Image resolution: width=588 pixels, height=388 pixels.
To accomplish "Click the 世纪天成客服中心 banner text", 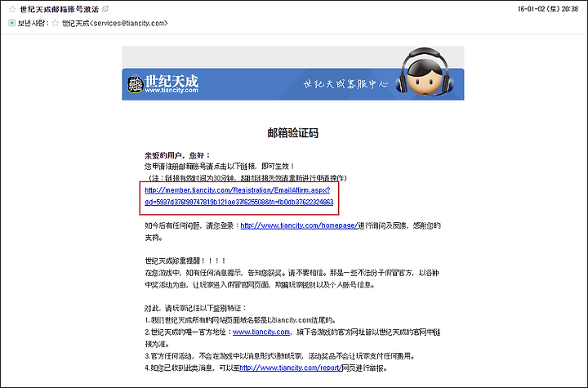I will (345, 83).
